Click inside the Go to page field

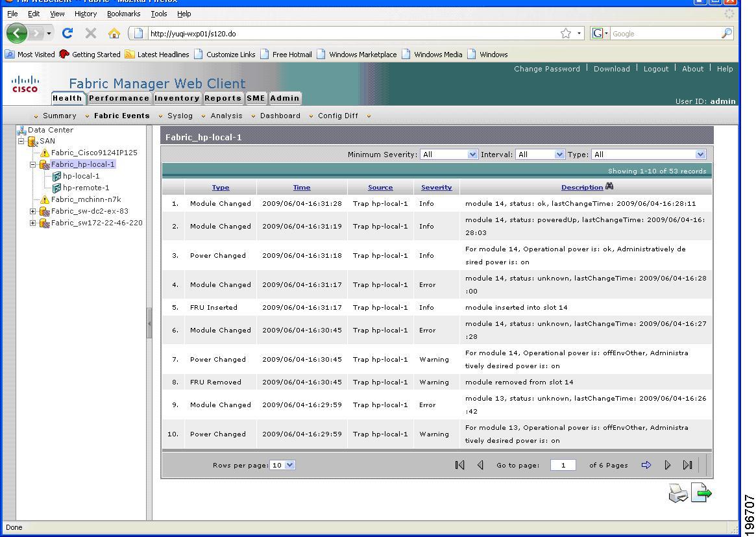(x=563, y=465)
